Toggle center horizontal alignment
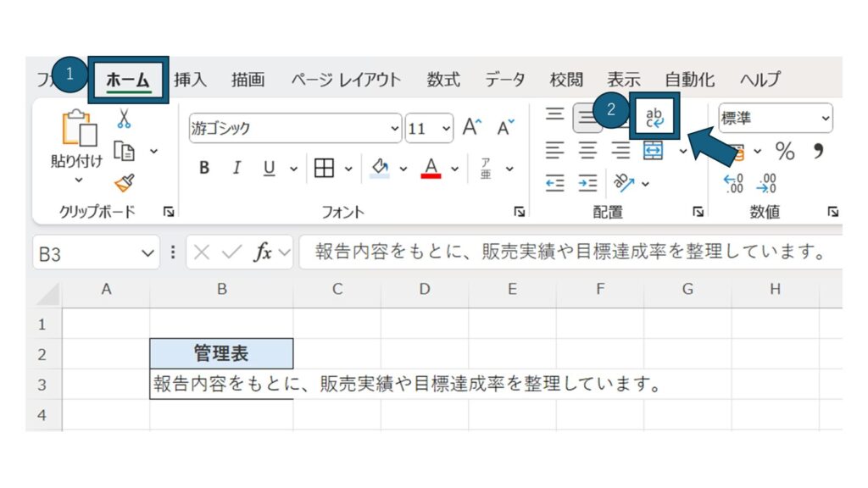 [x=588, y=151]
